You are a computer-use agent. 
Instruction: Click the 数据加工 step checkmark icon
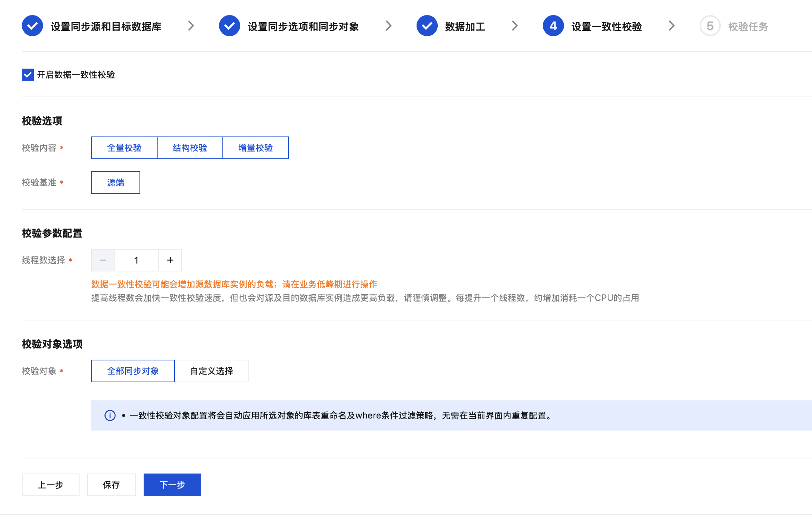427,26
